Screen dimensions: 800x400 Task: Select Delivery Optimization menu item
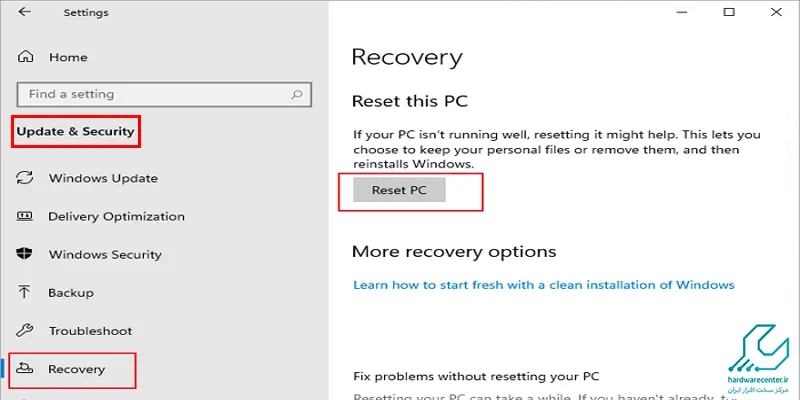point(116,216)
